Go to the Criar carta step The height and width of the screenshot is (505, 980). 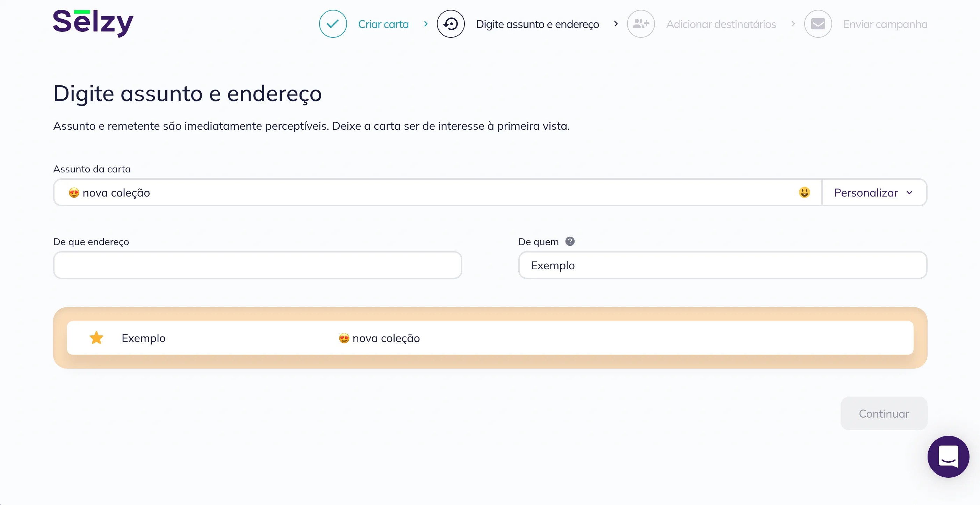tap(383, 24)
